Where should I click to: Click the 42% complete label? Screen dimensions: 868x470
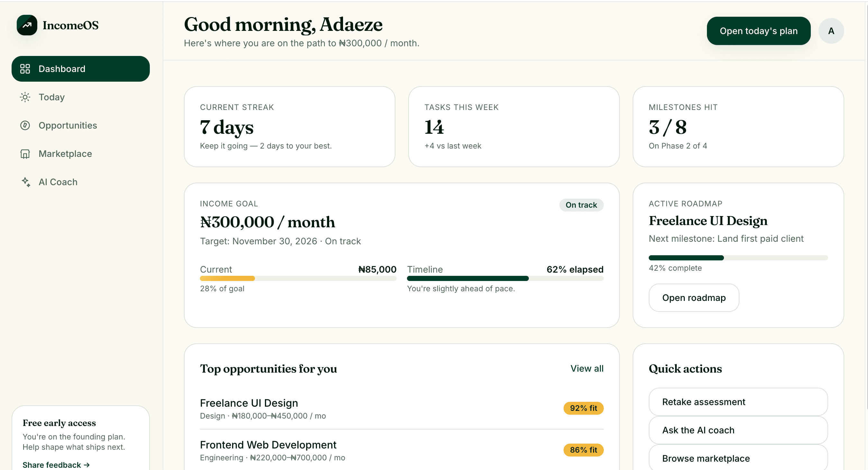point(675,268)
